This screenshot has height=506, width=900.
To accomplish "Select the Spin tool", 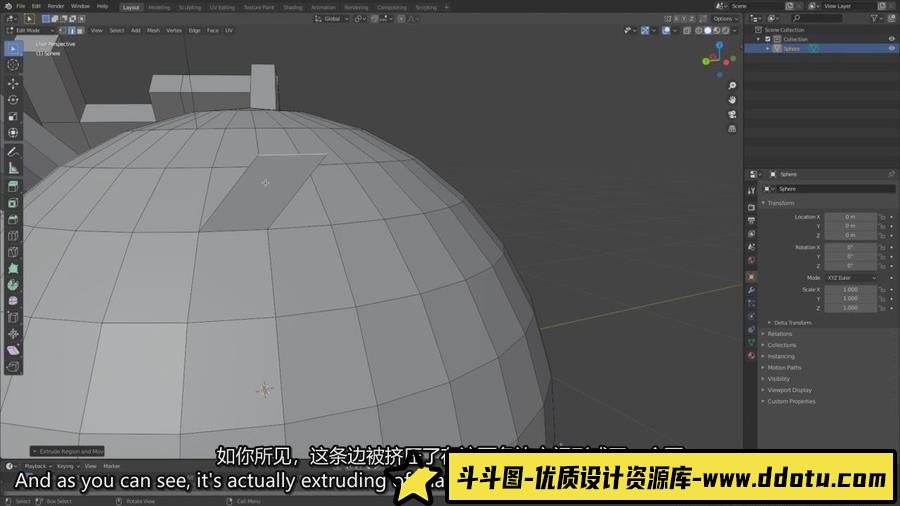I will pyautogui.click(x=13, y=285).
